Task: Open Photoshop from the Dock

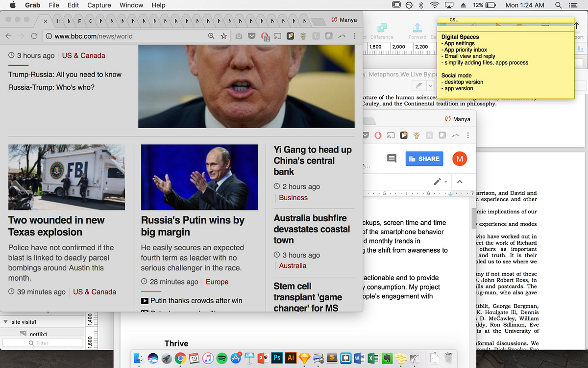Action: click(276, 358)
